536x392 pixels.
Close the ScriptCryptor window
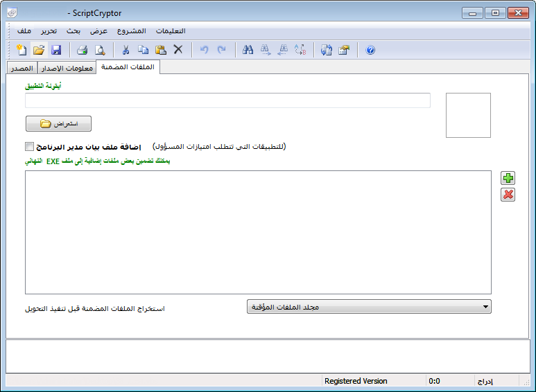[x=518, y=13]
